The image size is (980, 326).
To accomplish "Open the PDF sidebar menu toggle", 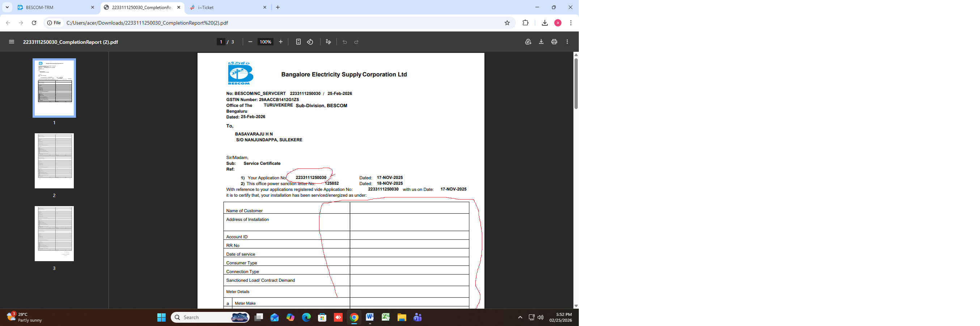I will 12,42.
